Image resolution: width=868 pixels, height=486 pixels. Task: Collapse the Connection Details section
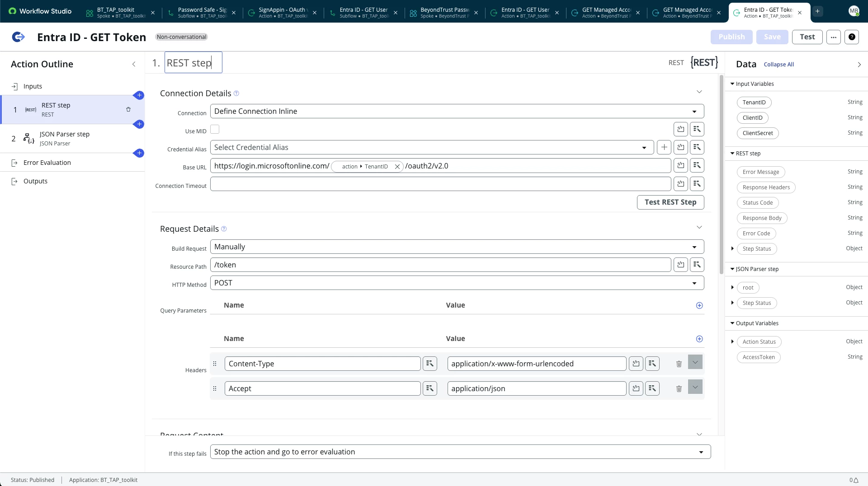pyautogui.click(x=699, y=92)
